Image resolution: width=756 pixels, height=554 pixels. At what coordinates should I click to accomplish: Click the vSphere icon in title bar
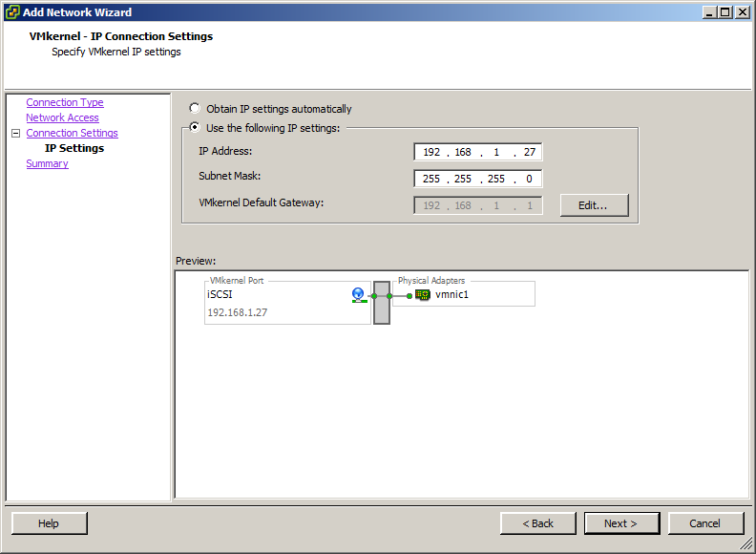click(12, 12)
